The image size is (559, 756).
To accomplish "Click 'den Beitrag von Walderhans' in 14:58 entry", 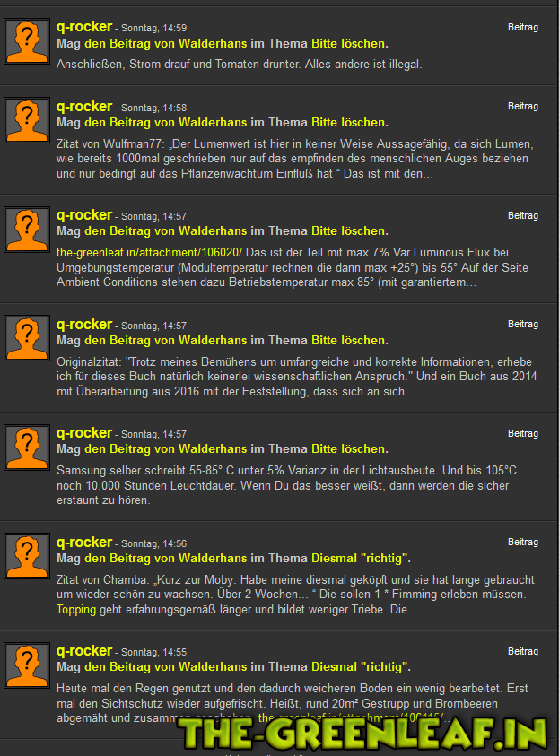I will (x=166, y=123).
